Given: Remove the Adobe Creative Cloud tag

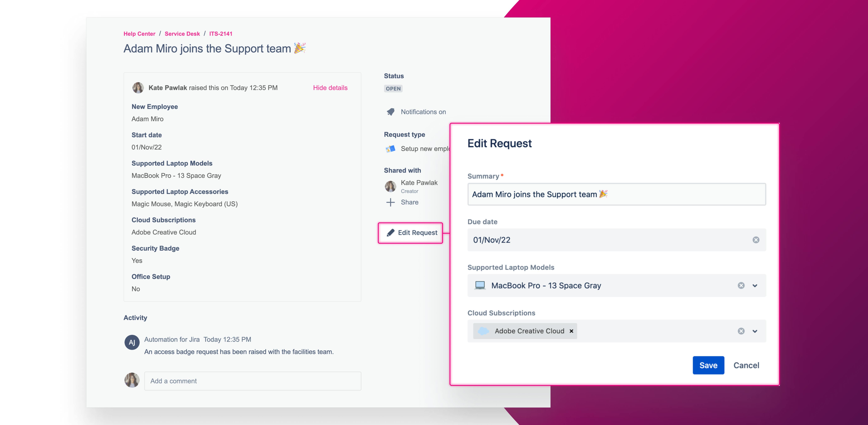Looking at the screenshot, I should click(571, 331).
